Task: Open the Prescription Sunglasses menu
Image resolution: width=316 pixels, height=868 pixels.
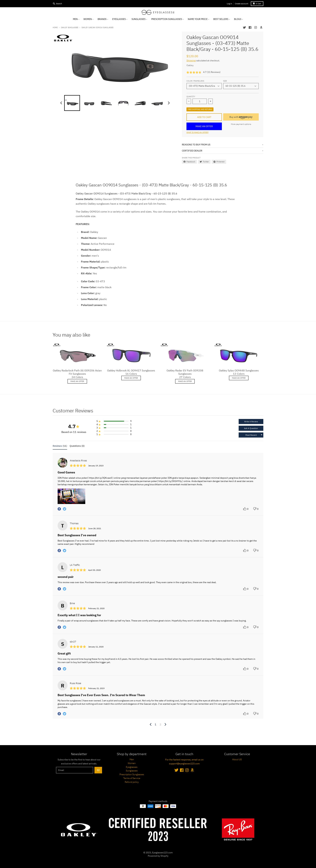Action: point(167,19)
